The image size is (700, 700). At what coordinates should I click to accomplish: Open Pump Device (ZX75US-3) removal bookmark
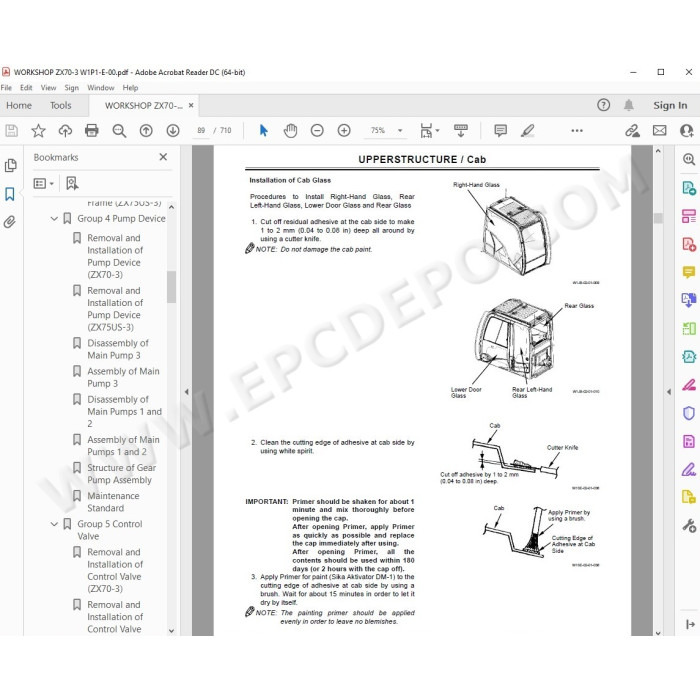[115, 308]
